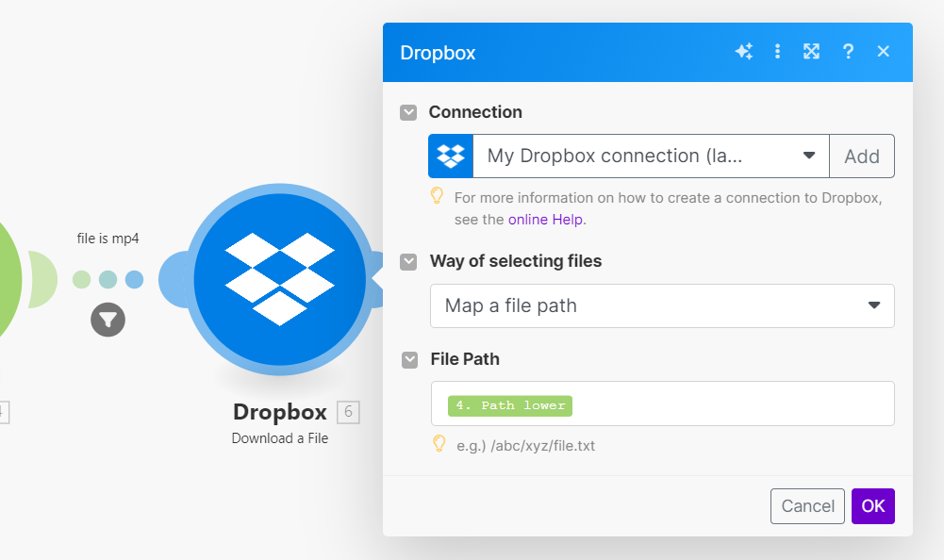Click inside the File Path input field
Viewport: 944px width, 560px height.
pos(662,404)
